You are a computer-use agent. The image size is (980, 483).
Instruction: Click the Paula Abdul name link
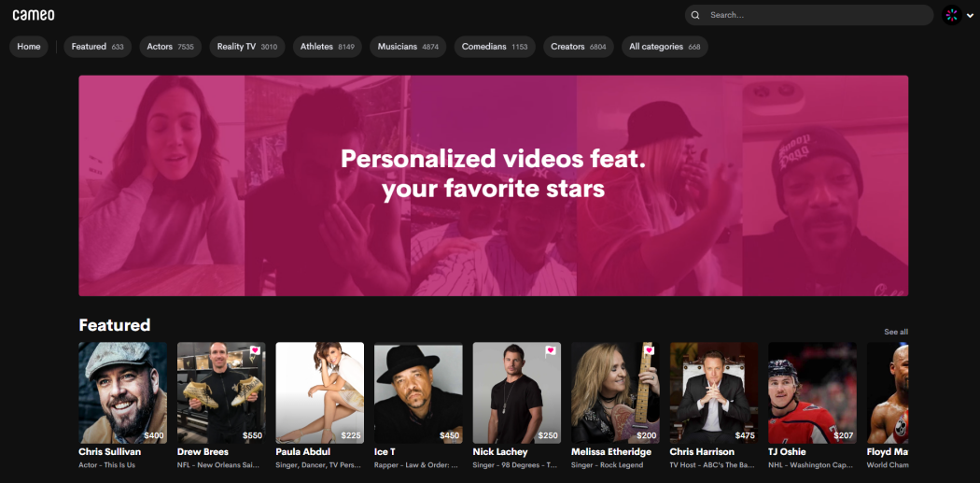(x=303, y=452)
